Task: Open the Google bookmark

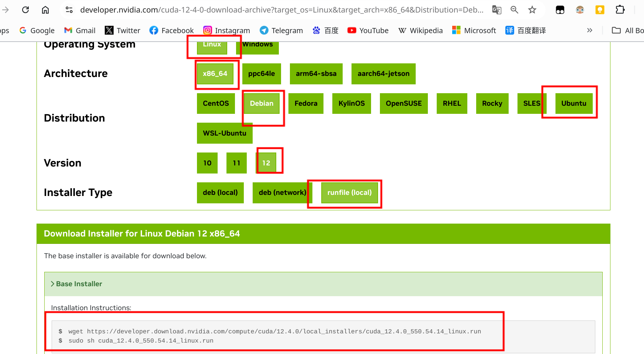Action: pos(37,31)
